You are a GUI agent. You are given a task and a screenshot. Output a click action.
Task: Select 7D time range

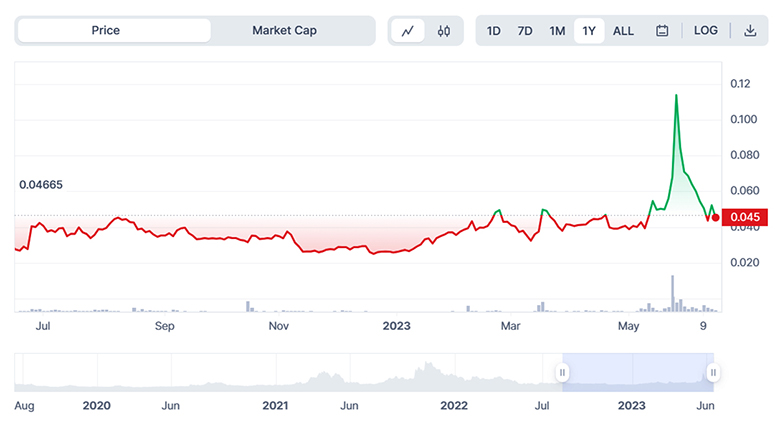[525, 31]
